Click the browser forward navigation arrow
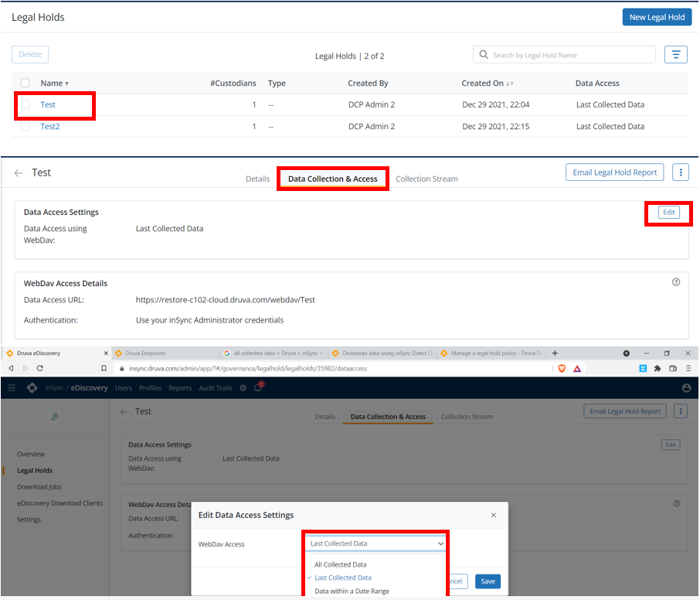This screenshot has height=600, width=700. coord(25,368)
